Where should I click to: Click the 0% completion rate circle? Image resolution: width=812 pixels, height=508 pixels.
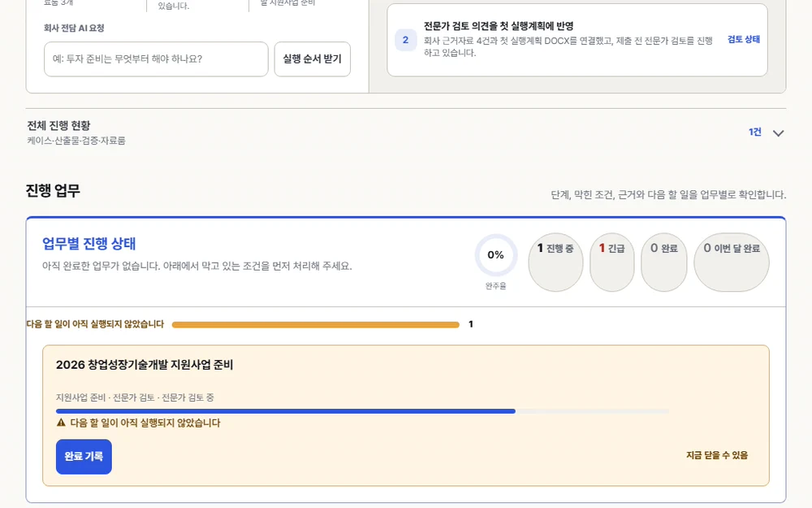495,255
